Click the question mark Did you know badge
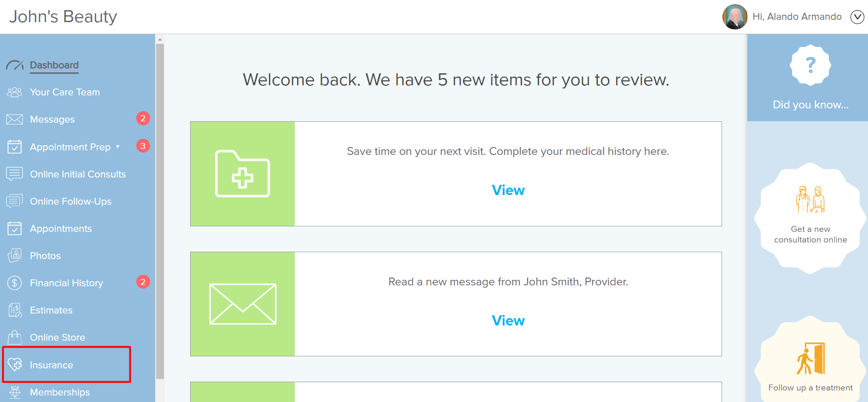 pyautogui.click(x=810, y=65)
